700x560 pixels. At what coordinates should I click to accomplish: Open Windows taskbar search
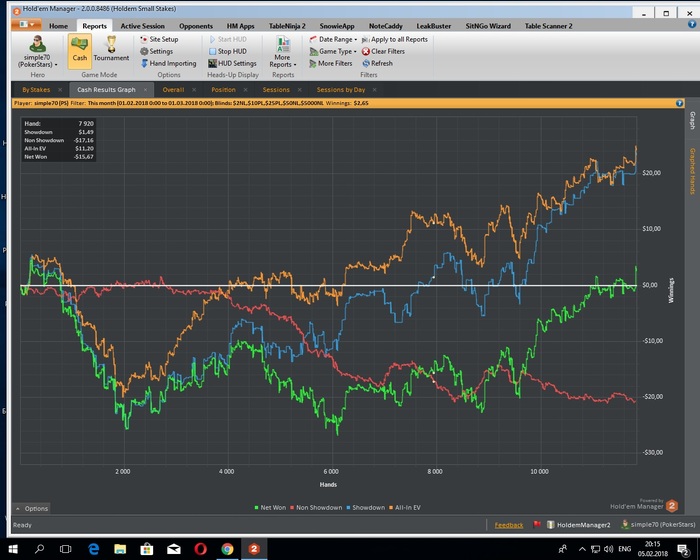pyautogui.click(x=39, y=549)
